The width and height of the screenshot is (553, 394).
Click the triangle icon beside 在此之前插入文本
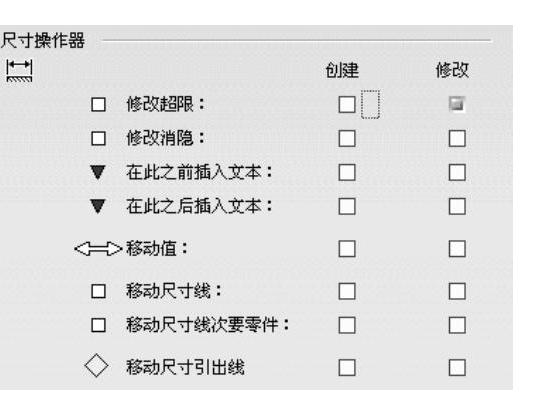coord(98,172)
